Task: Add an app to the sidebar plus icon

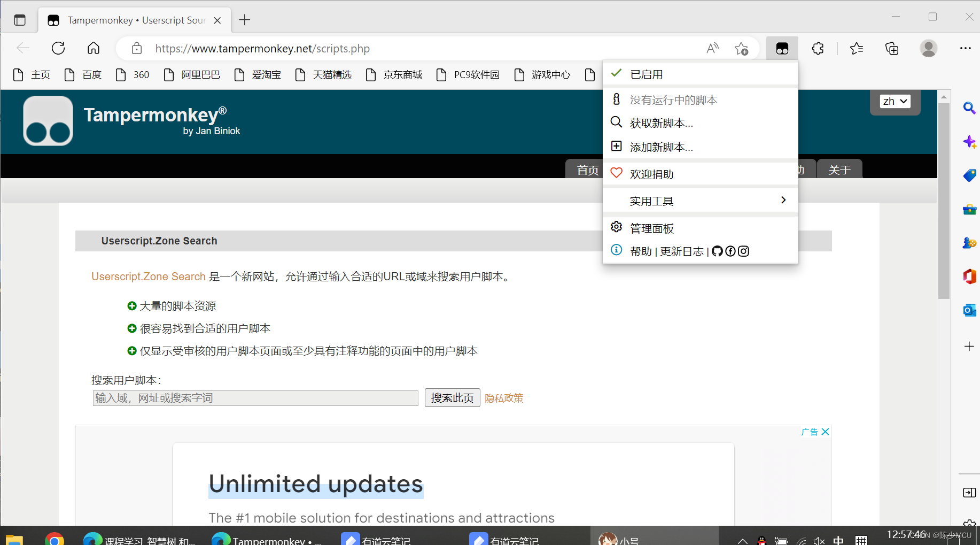Action: 969,346
